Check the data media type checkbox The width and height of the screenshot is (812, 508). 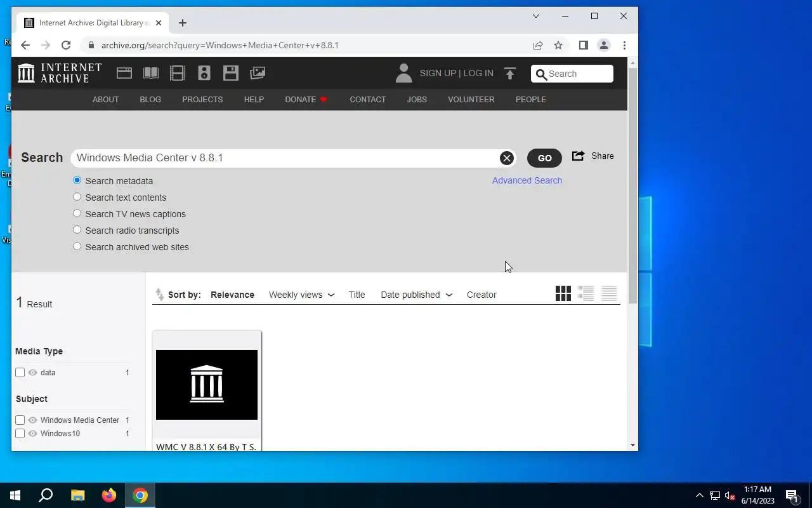tap(20, 373)
